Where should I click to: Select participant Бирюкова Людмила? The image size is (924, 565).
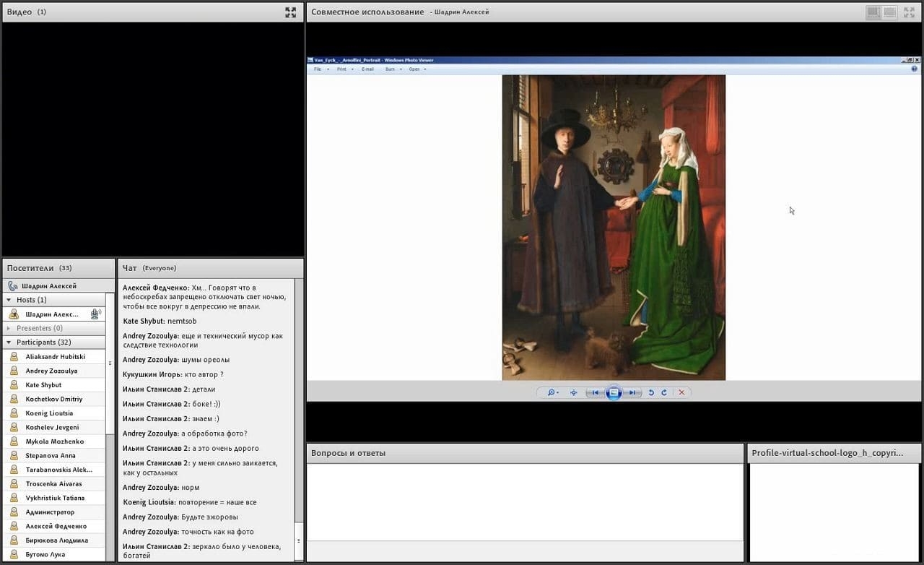click(x=54, y=540)
